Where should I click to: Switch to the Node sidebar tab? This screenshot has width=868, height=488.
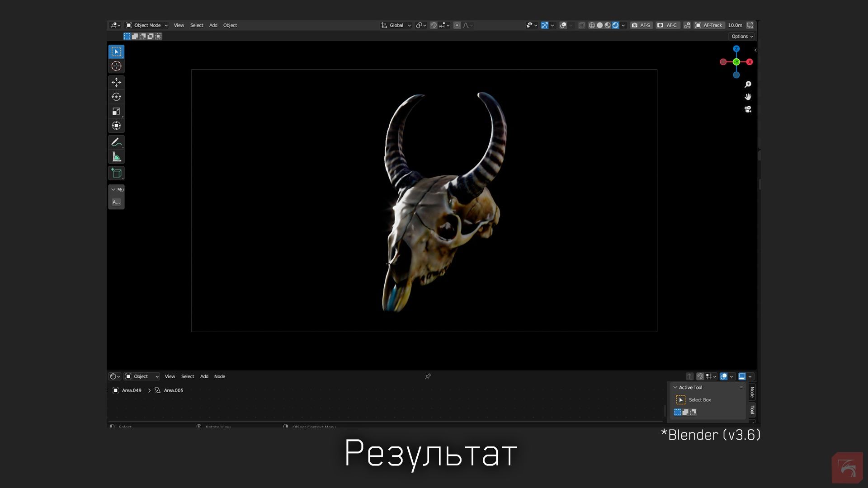[x=752, y=392]
